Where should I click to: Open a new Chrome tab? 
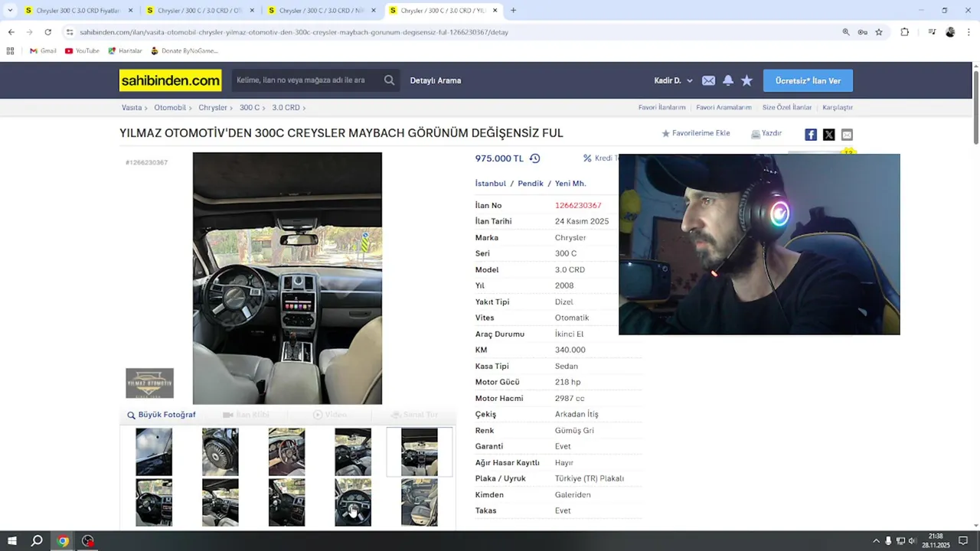(x=513, y=11)
